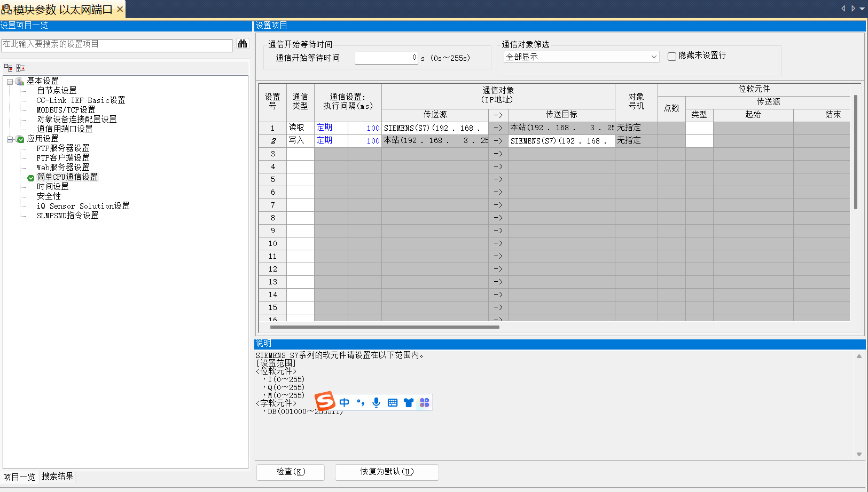Click the 检查(K) button
The width and height of the screenshot is (868, 492).
click(x=291, y=472)
